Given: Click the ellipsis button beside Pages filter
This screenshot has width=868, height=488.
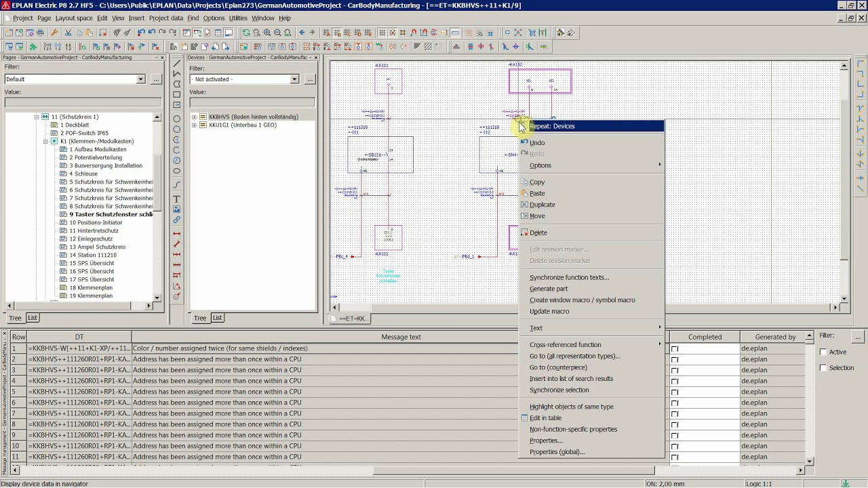Looking at the screenshot, I should [x=156, y=79].
